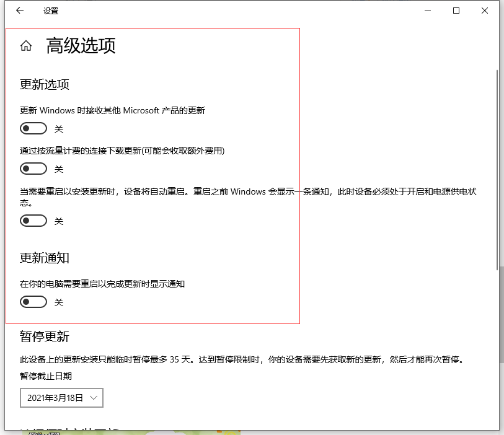Minimize the 设置 window
The height and width of the screenshot is (435, 504).
tap(427, 11)
